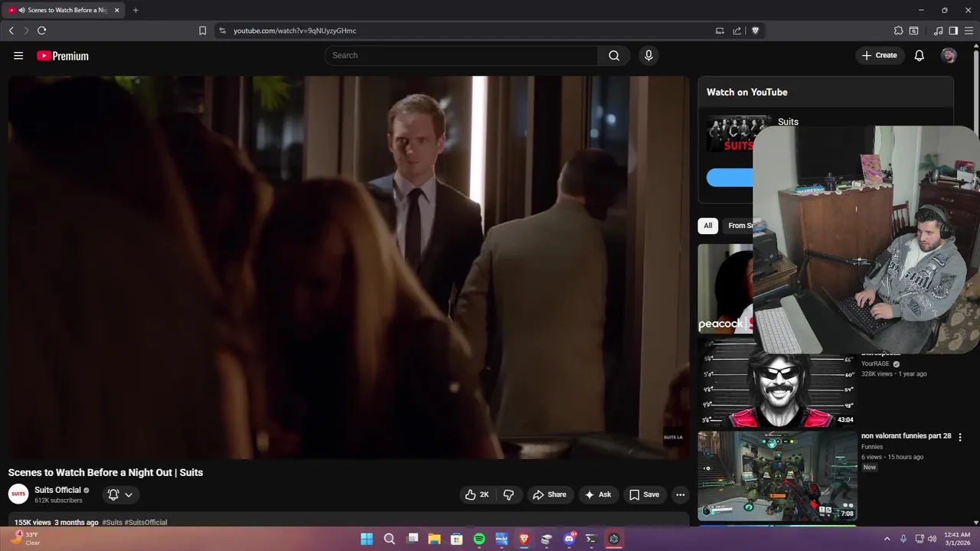The width and height of the screenshot is (980, 551).
Task: Open the Windows Start menu
Action: 367,539
